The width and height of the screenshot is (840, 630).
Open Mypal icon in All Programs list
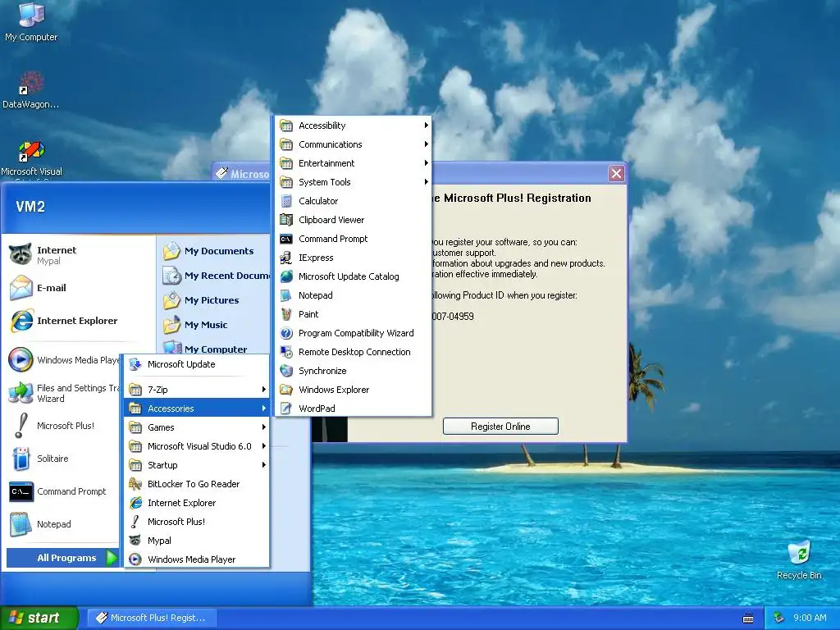coord(135,541)
